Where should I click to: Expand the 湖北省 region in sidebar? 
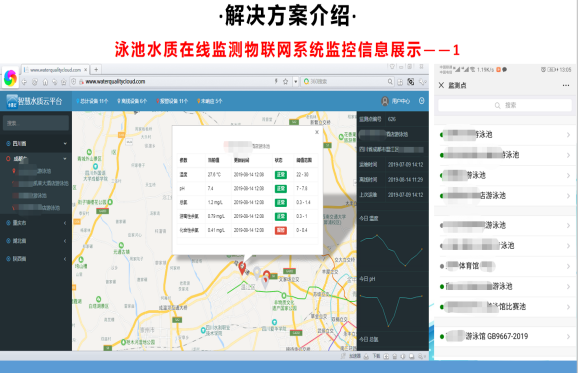click(36, 241)
